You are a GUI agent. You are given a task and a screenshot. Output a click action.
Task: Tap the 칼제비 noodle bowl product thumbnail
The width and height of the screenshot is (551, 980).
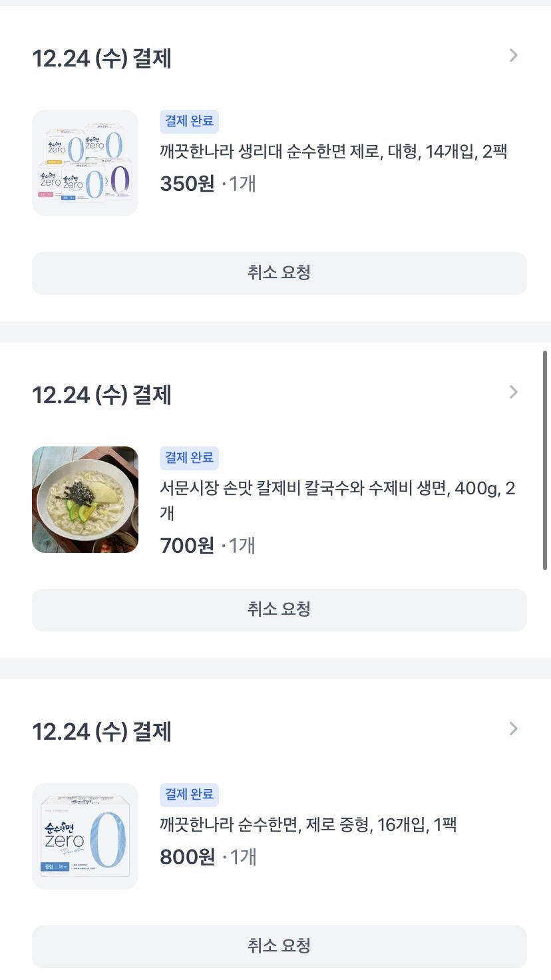point(85,500)
